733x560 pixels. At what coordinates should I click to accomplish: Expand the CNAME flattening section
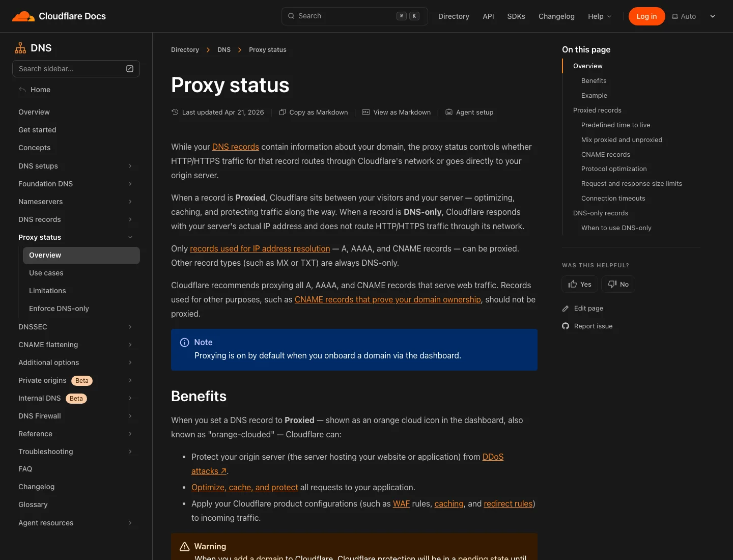(130, 345)
